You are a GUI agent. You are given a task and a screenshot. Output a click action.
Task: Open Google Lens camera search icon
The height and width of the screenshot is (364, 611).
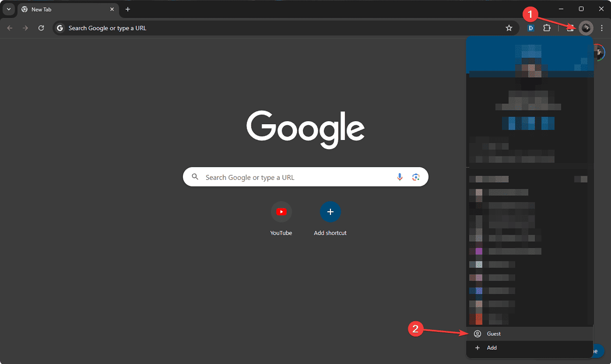[416, 177]
